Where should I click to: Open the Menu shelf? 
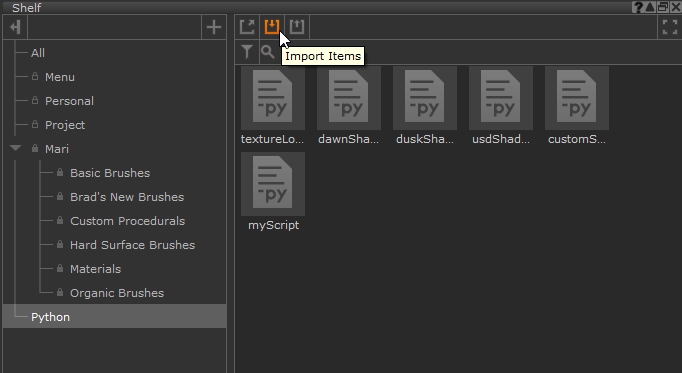point(60,77)
